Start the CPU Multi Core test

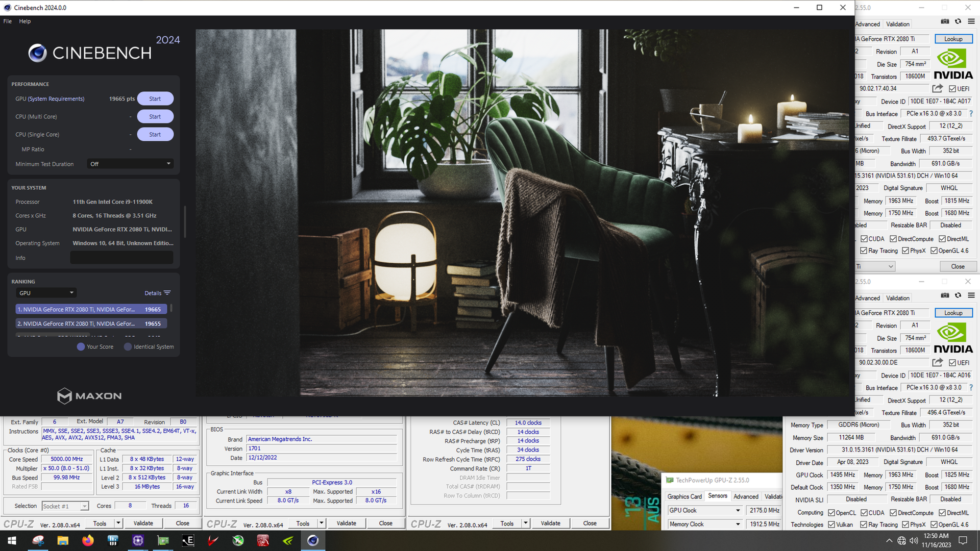155,117
